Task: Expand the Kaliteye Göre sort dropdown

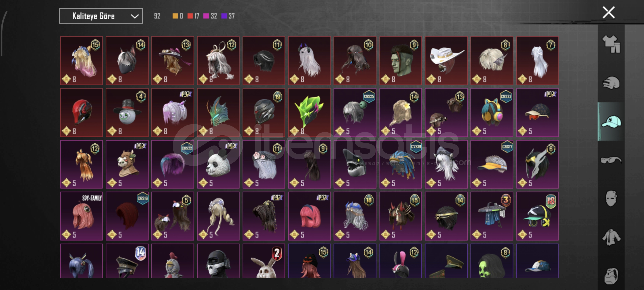Action: click(x=101, y=16)
